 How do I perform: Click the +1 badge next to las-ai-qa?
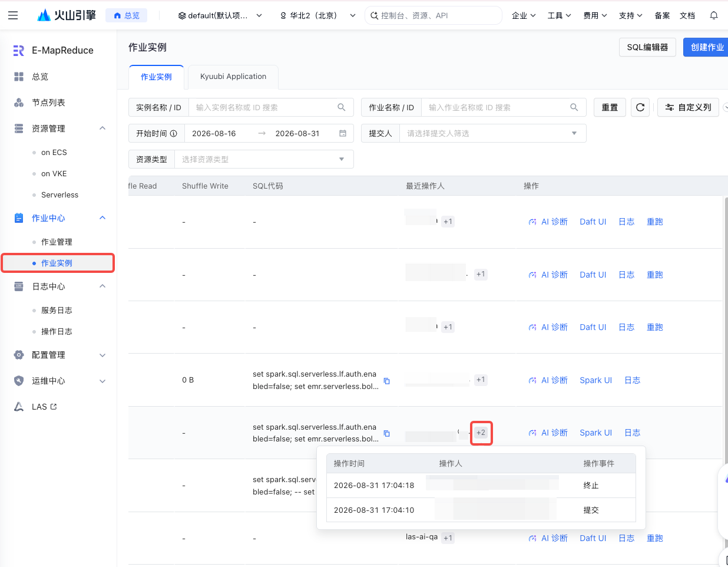pyautogui.click(x=448, y=538)
